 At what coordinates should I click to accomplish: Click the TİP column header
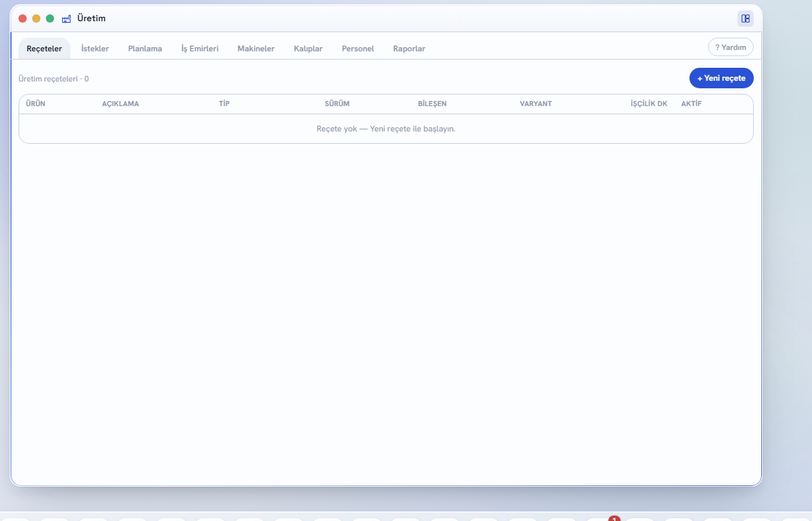pos(225,103)
